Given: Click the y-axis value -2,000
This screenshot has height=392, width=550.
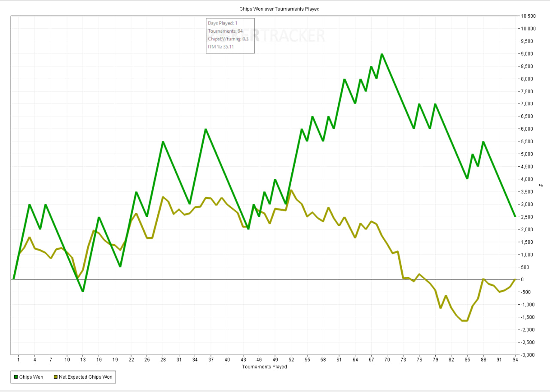Looking at the screenshot, I should coord(528,330).
